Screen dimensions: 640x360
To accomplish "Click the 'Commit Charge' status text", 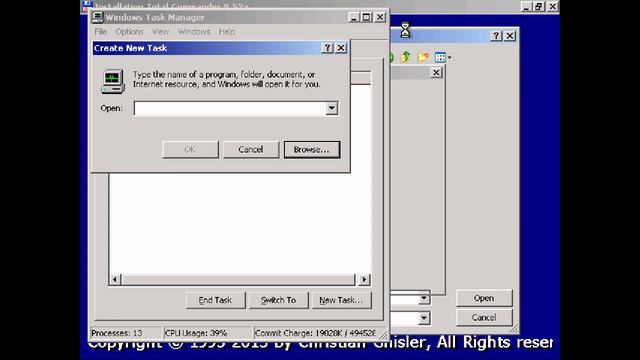I will point(315,333).
